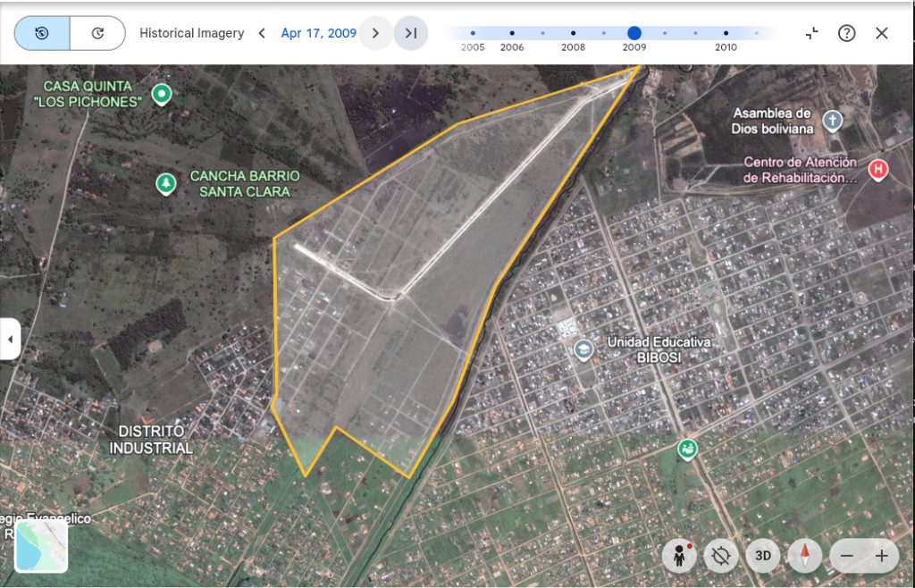The height and width of the screenshot is (588, 915).
Task: Click the 2009 timeline slider handle
Action: (634, 33)
